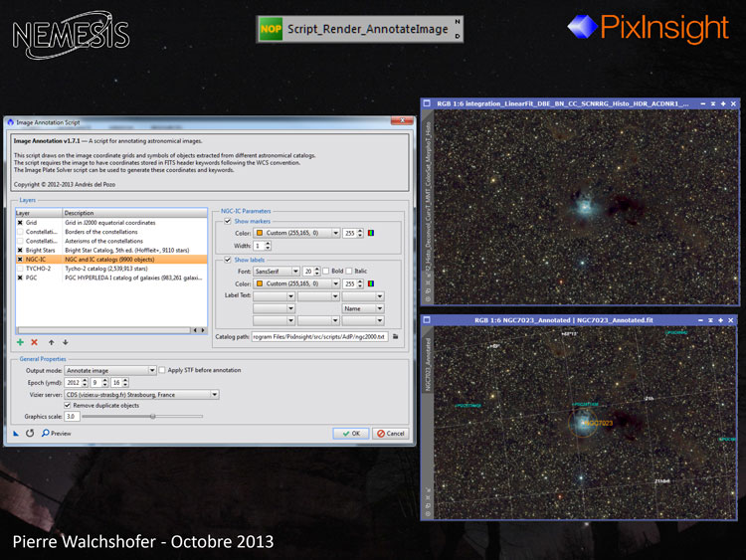Open the Vizier server dropdown
This screenshot has height=560, width=746.
(141, 395)
